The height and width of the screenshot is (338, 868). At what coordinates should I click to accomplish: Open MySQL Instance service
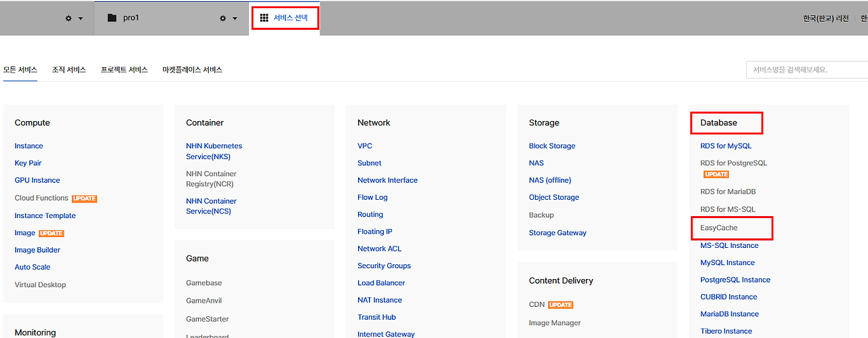[x=728, y=263]
